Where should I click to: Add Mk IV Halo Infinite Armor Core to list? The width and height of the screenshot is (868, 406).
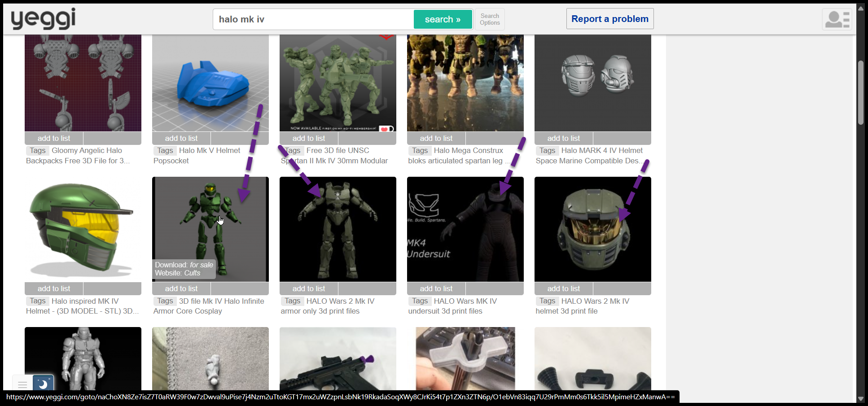[x=181, y=288]
